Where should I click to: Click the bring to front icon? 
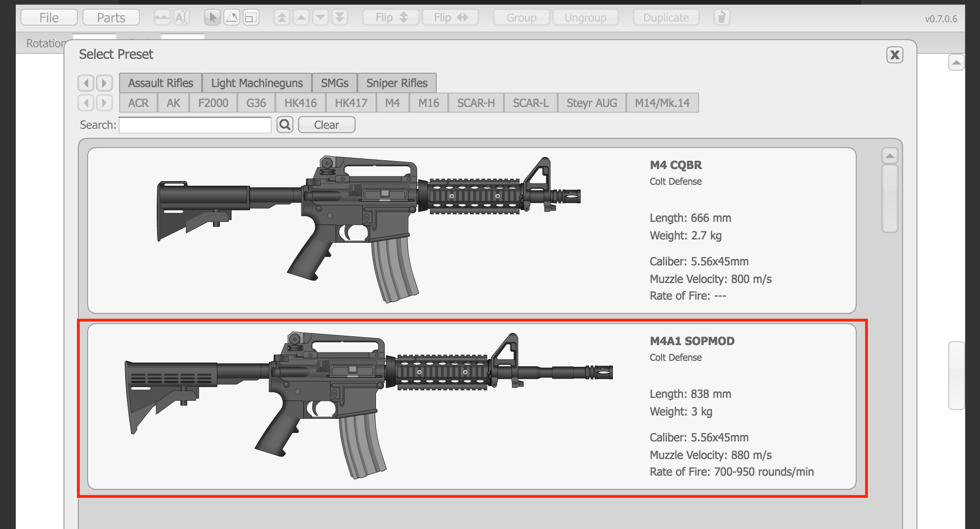tap(282, 18)
